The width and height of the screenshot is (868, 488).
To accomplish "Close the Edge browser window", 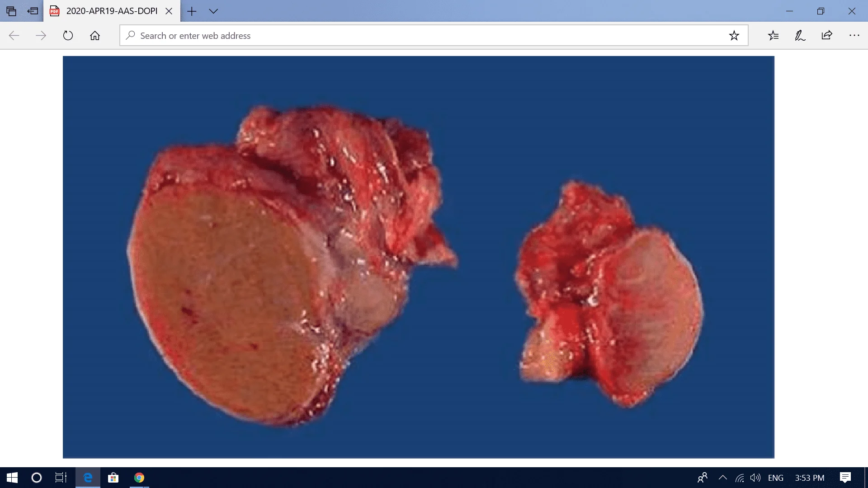I will tap(852, 11).
